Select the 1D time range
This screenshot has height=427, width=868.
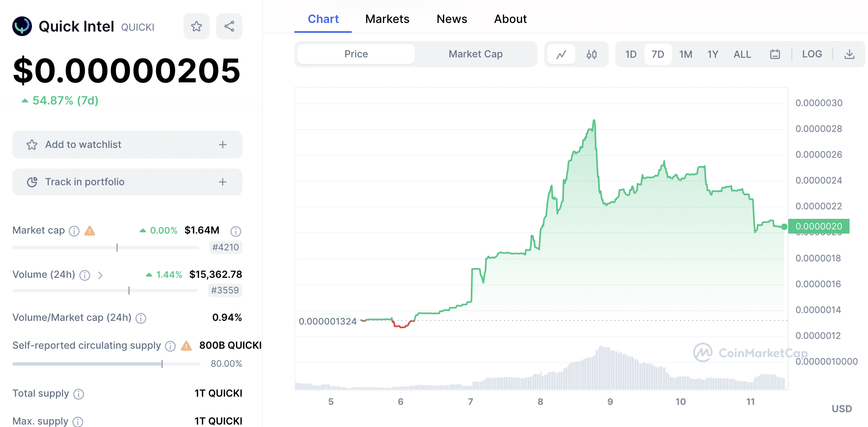pyautogui.click(x=631, y=54)
